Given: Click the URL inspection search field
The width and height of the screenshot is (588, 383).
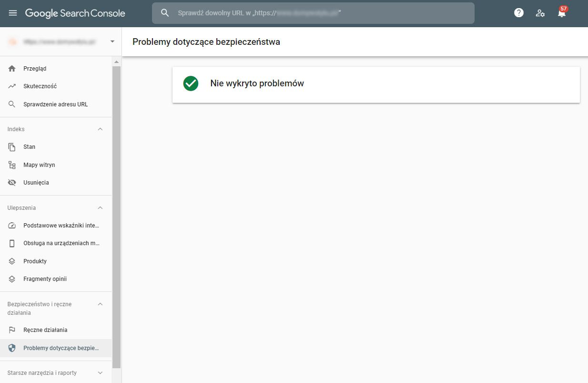Looking at the screenshot, I should [x=313, y=13].
